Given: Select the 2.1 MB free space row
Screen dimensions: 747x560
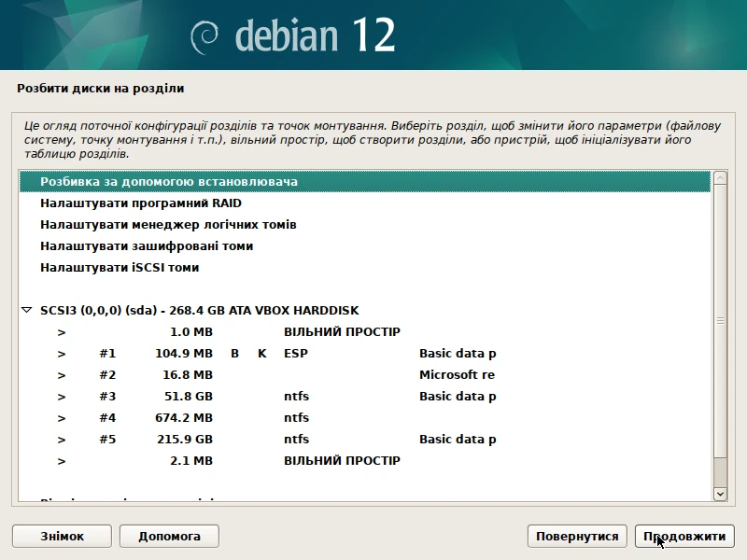Looking at the screenshot, I should pos(365,460).
